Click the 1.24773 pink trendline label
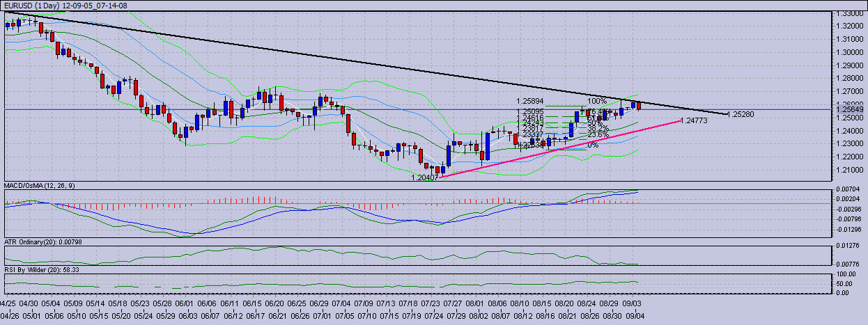This screenshot has height=325, width=868. point(694,121)
